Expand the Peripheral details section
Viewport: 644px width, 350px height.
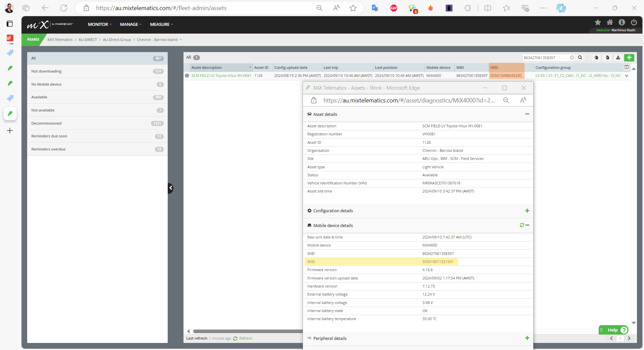coord(527,338)
